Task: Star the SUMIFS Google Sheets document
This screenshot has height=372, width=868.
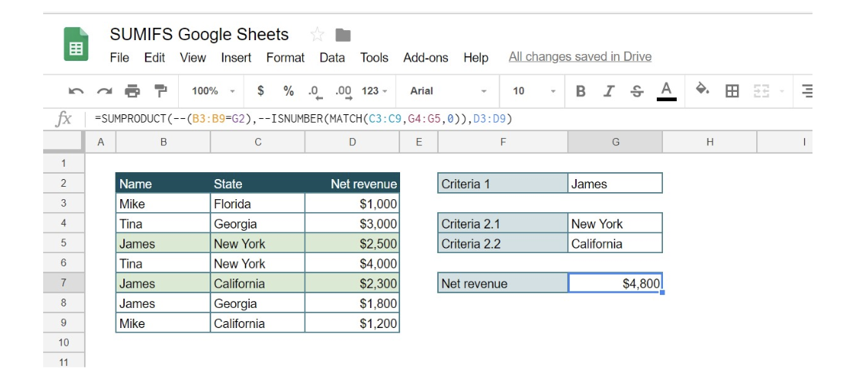Action: tap(317, 35)
